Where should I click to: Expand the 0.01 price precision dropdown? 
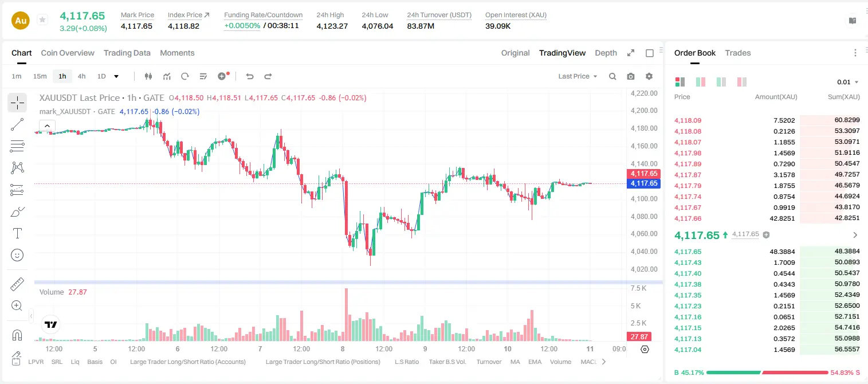[847, 82]
